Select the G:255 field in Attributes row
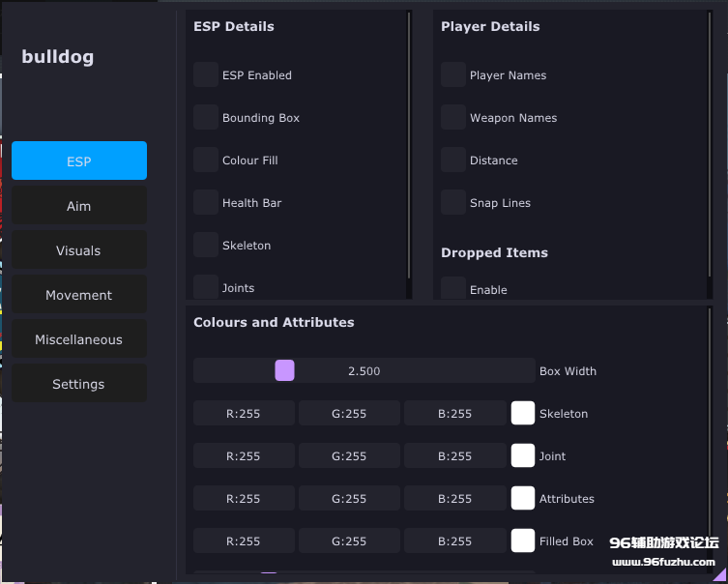Viewport: 728px width, 584px height. coord(349,499)
